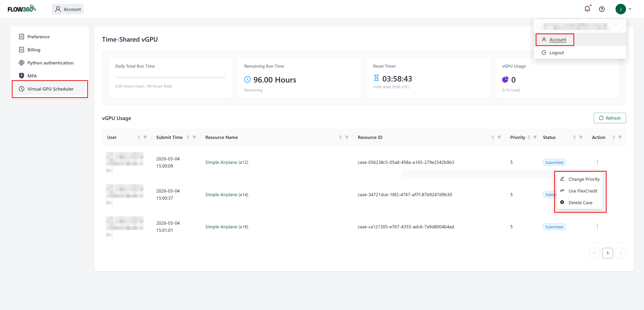Open the filter dropdown on Status column
Image resolution: width=644 pixels, height=310 pixels.
(580, 137)
